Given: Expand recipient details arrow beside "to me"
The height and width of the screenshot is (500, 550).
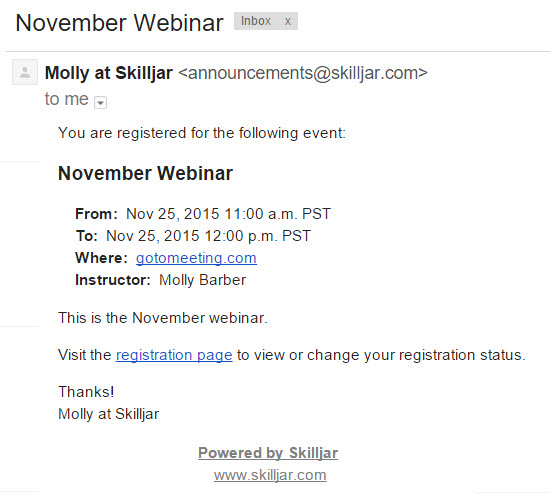Looking at the screenshot, I should pyautogui.click(x=100, y=102).
